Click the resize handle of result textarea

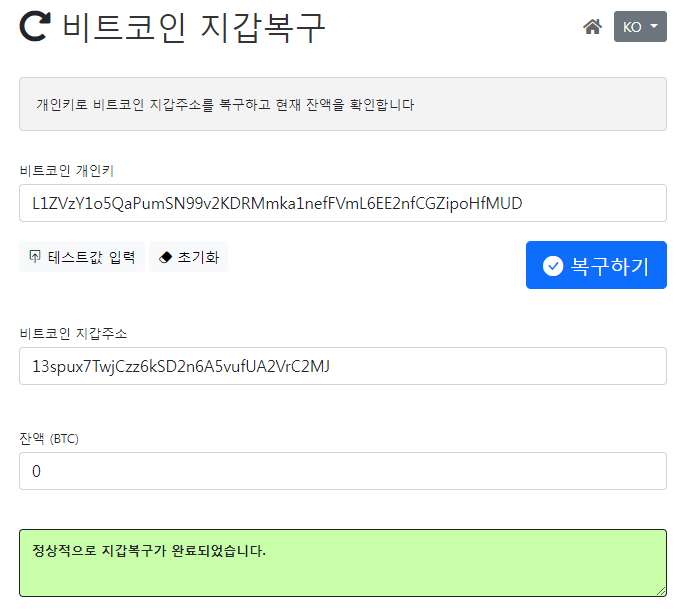coord(661,591)
